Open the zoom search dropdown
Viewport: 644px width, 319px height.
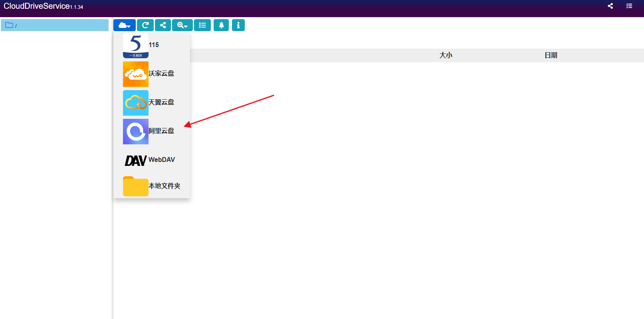tap(182, 25)
